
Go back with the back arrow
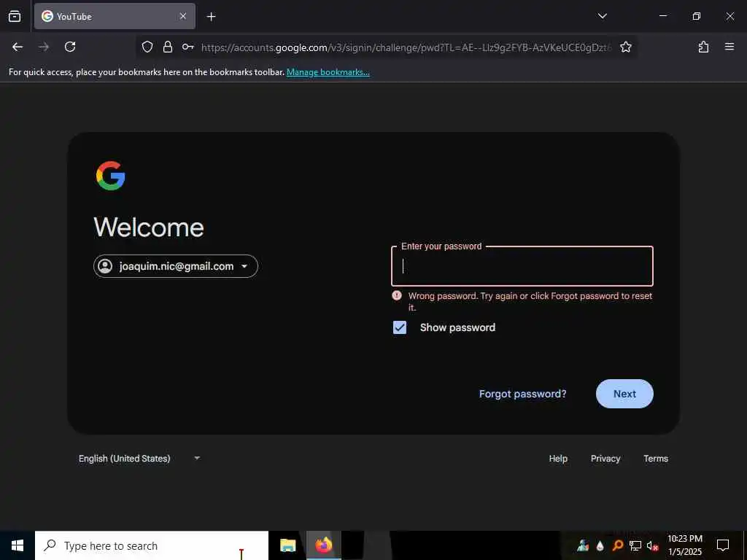point(18,47)
